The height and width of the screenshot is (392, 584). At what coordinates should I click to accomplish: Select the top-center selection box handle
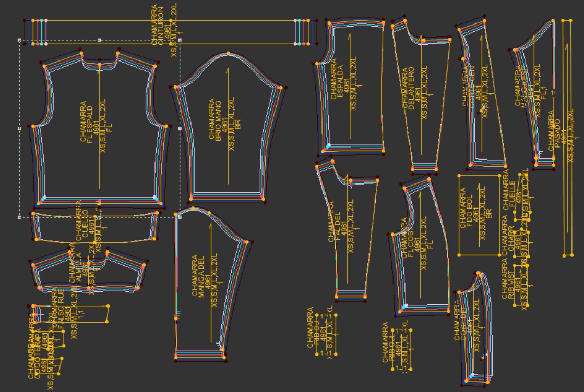click(x=100, y=40)
